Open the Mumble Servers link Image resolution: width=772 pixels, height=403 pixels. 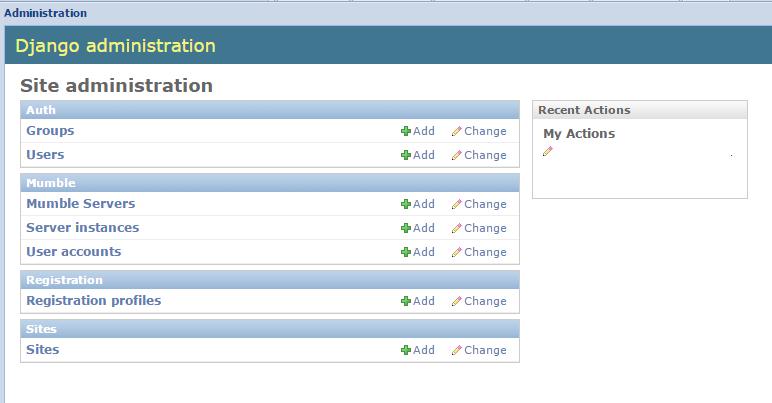point(80,204)
